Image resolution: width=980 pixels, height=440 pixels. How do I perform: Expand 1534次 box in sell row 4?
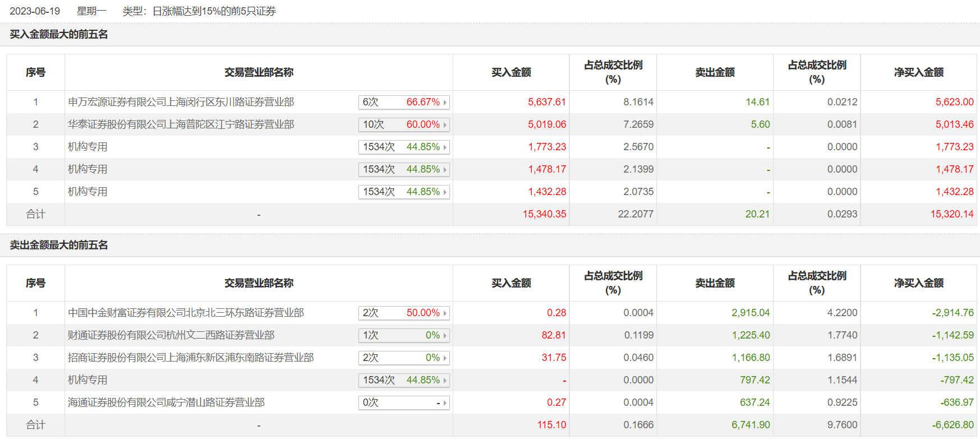[404, 380]
